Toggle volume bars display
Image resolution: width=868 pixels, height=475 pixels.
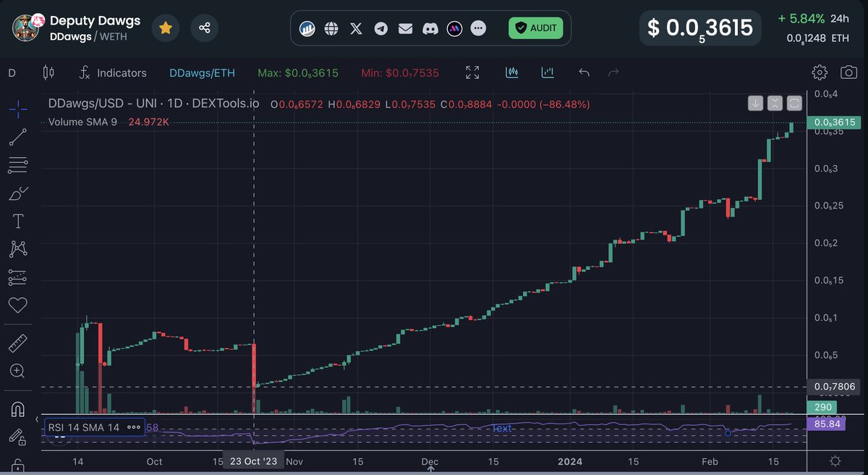[x=548, y=72]
